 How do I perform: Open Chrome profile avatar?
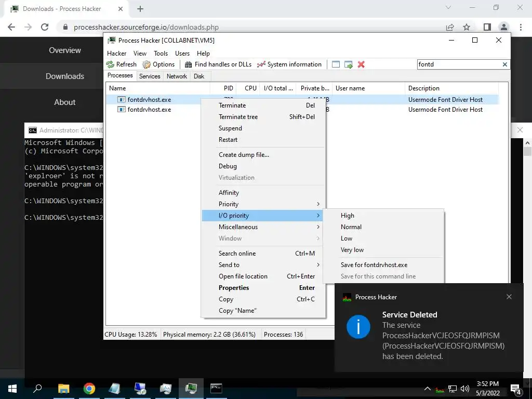(x=504, y=27)
